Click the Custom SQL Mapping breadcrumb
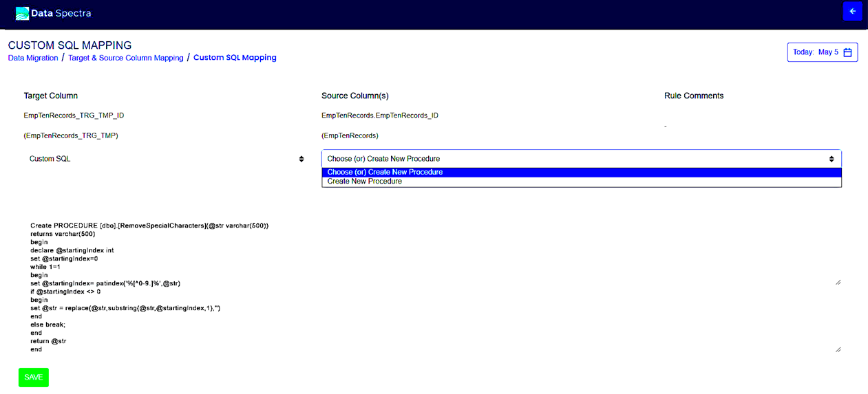 pyautogui.click(x=235, y=58)
